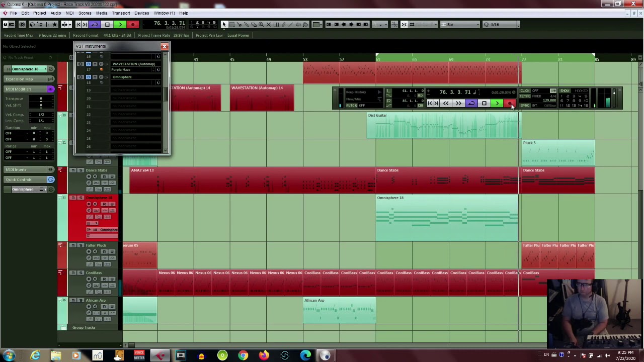Click Play on the floating transport panel

click(497, 103)
